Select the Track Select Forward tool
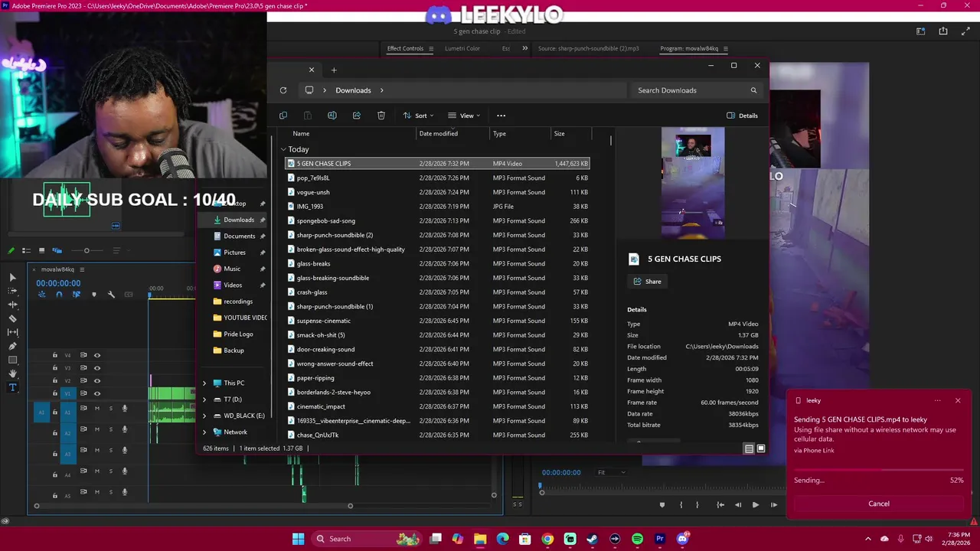The width and height of the screenshot is (980, 551). coord(12,291)
